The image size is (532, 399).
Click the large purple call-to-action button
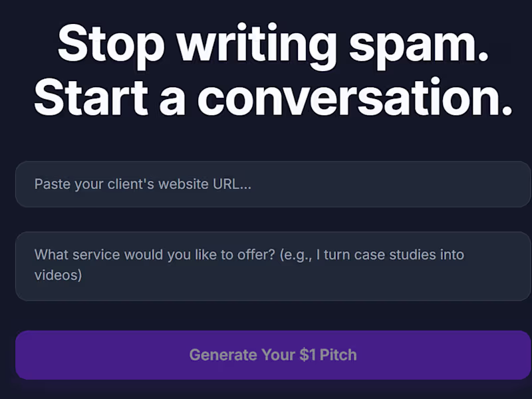(x=266, y=354)
